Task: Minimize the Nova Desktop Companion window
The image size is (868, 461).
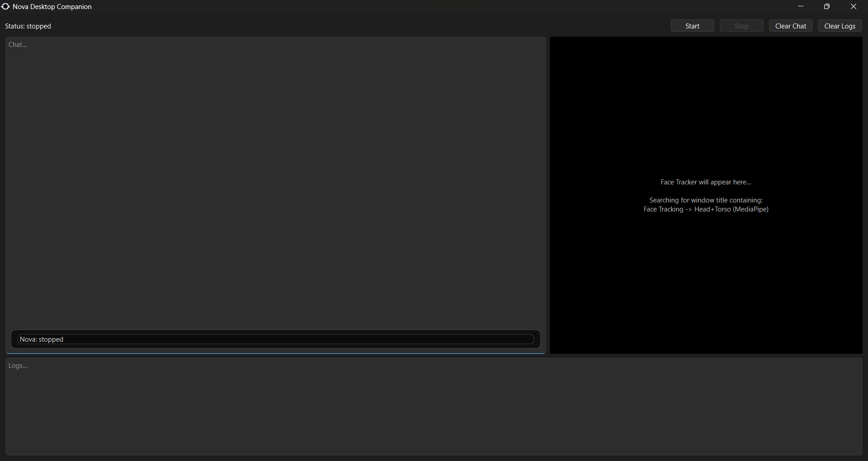Action: tap(801, 6)
